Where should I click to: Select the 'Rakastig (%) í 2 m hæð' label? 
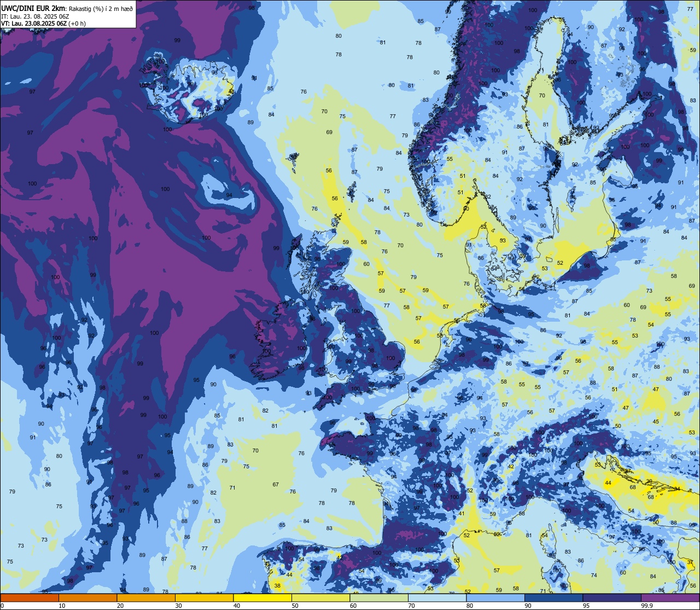coord(100,8)
